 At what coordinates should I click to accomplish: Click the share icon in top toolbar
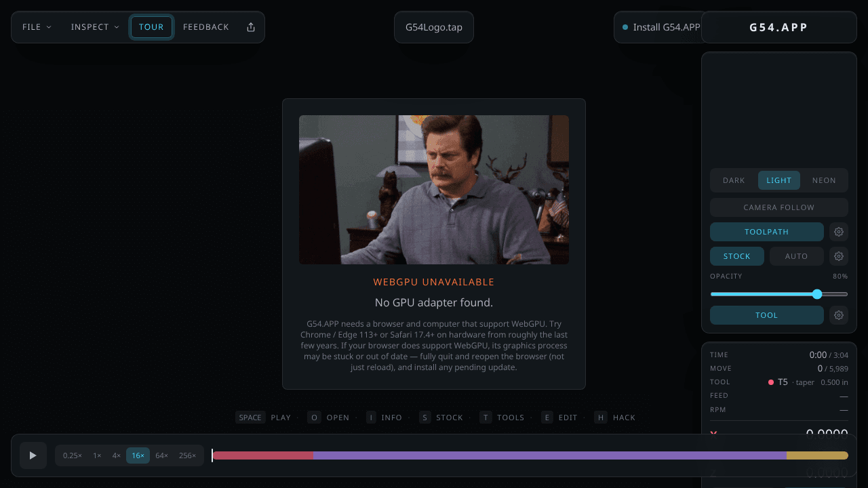click(251, 27)
